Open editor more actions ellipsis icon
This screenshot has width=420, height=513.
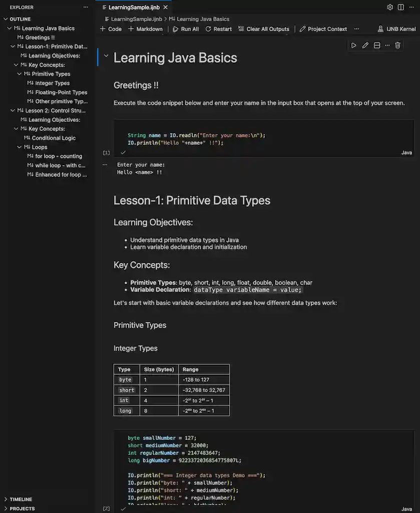412,8
